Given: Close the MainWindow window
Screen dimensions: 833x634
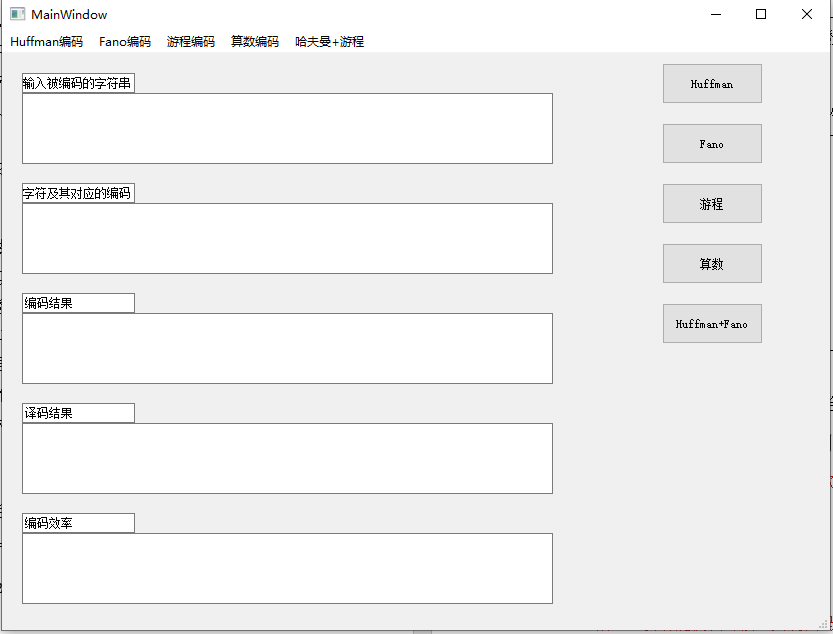Looking at the screenshot, I should [806, 14].
